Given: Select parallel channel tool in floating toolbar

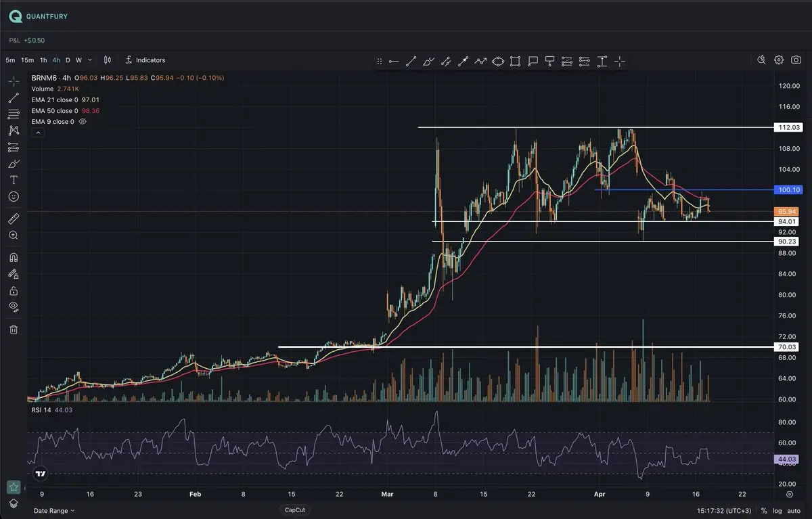Looking at the screenshot, I should point(446,61).
